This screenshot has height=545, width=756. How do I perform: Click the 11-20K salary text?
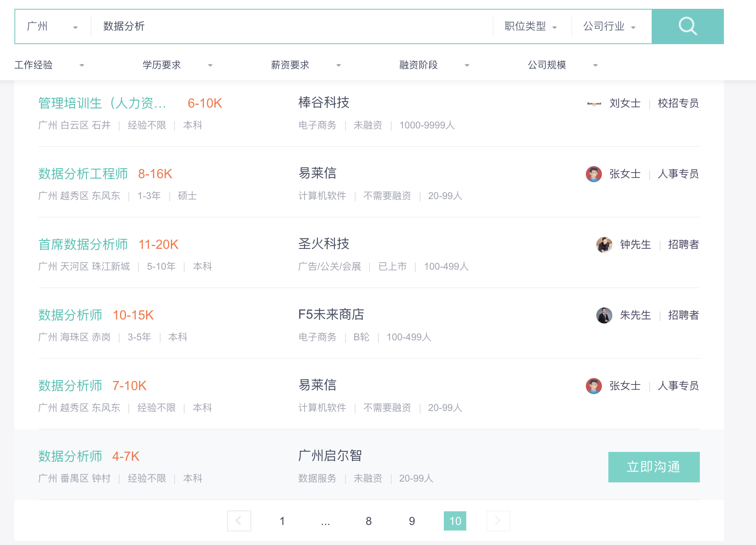[159, 244]
